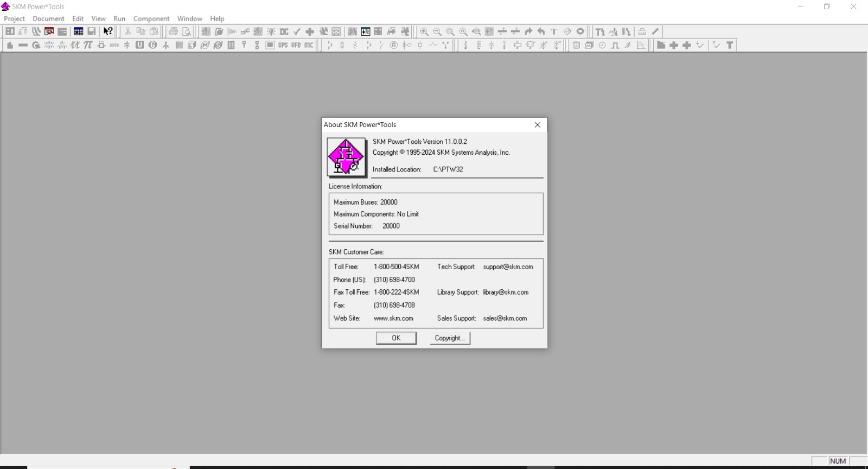The image size is (868, 469).
Task: Click the Generator G component icon
Action: tap(153, 45)
